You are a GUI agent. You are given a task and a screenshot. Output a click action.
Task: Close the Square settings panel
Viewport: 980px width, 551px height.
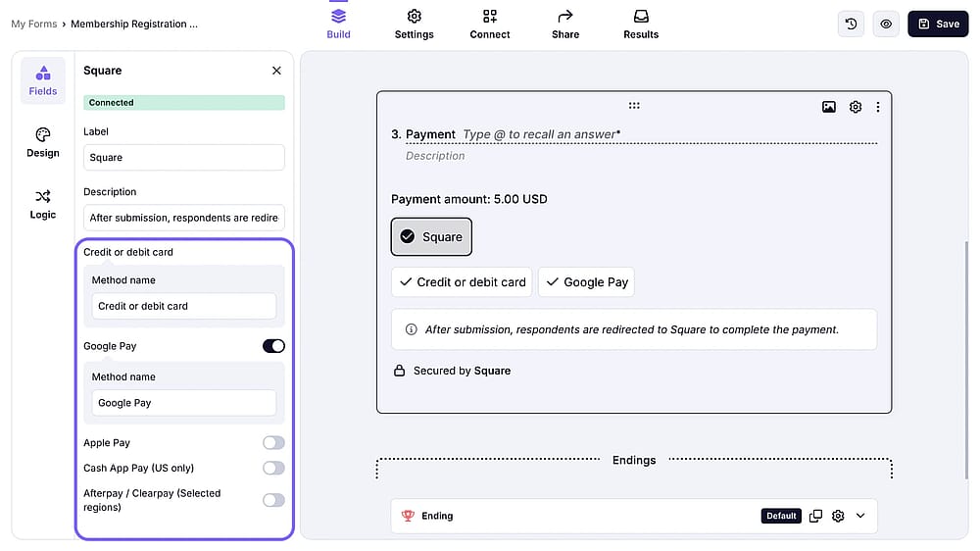click(276, 71)
